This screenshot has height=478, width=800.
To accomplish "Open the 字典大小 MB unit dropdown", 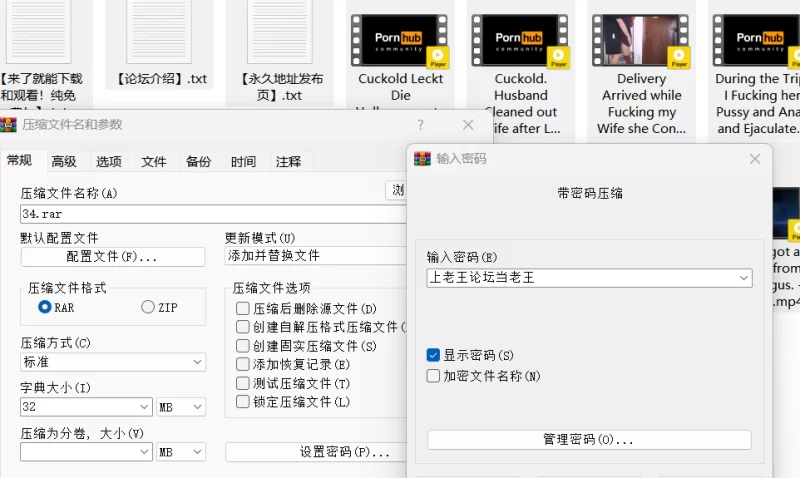I will click(x=181, y=407).
